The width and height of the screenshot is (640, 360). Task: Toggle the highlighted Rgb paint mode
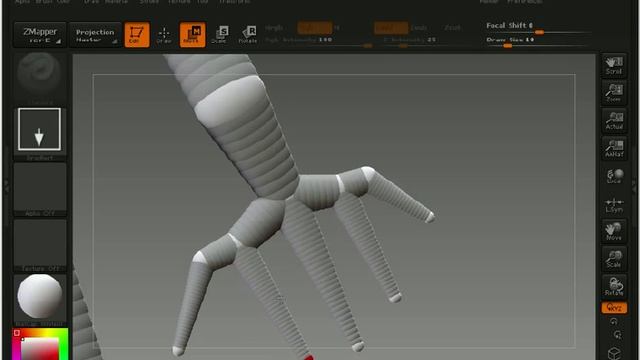point(314,28)
